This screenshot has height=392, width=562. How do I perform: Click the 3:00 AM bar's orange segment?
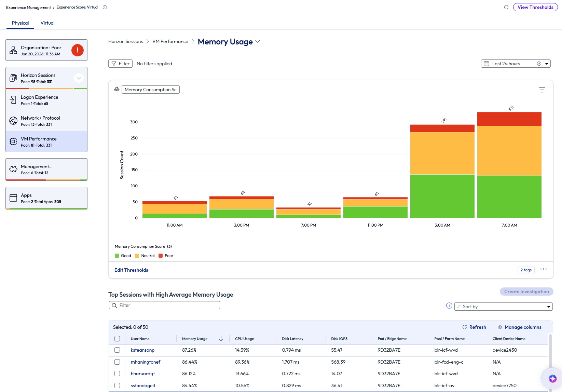[x=442, y=153]
